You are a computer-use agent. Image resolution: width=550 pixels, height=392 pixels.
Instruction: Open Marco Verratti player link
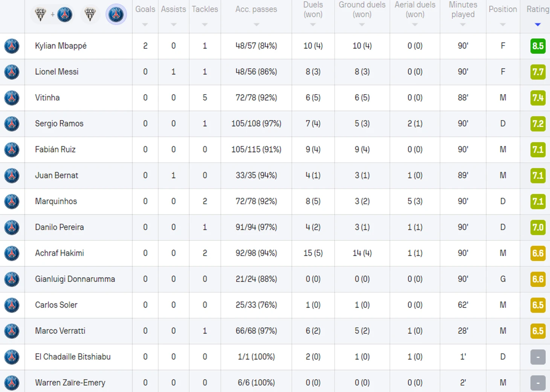click(60, 331)
